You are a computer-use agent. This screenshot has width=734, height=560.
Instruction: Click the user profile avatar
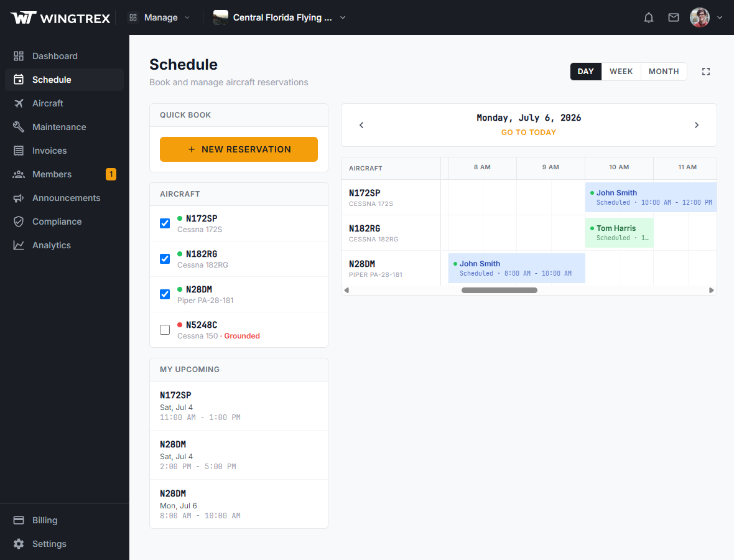tap(699, 18)
